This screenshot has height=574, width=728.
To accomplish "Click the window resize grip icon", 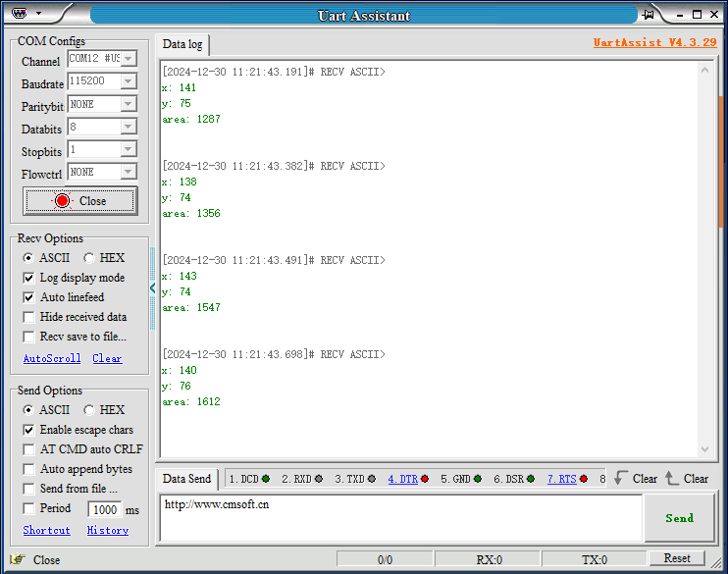I will [716, 562].
